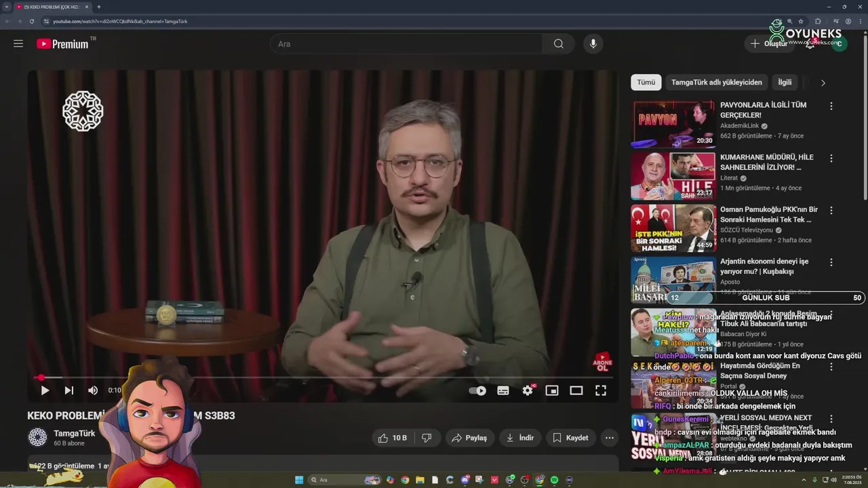Open the Literat channel name
This screenshot has height=488, width=868.
[729, 178]
